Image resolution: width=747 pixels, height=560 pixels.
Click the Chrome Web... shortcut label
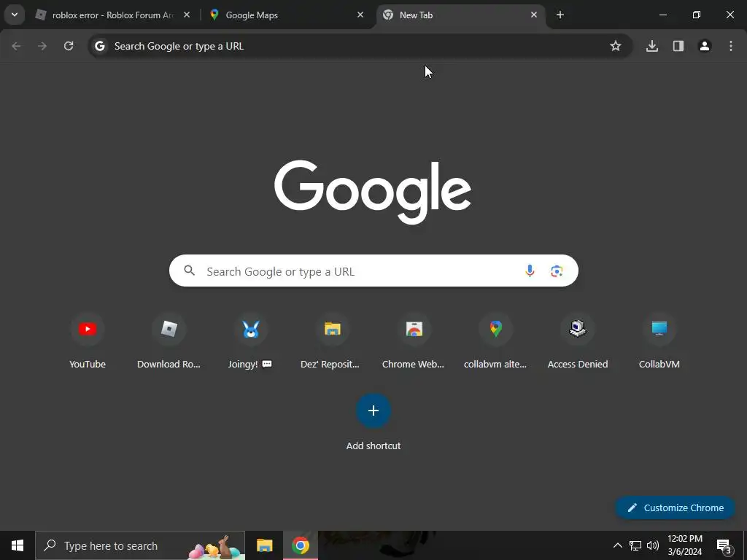(413, 365)
